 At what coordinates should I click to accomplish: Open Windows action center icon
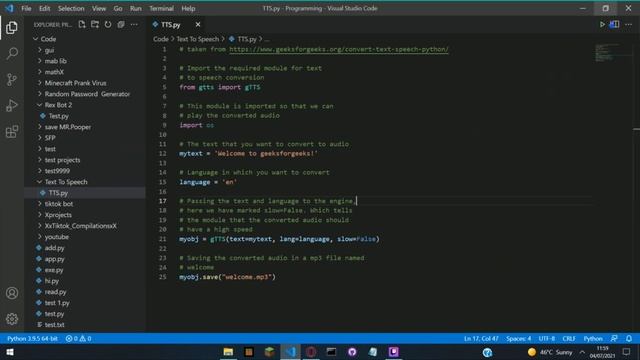click(627, 352)
